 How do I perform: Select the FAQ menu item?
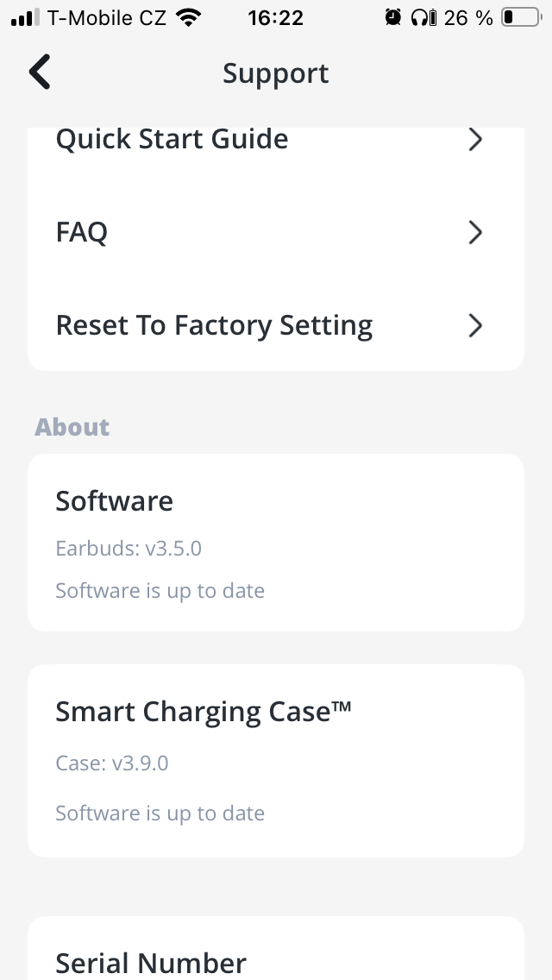click(82, 232)
